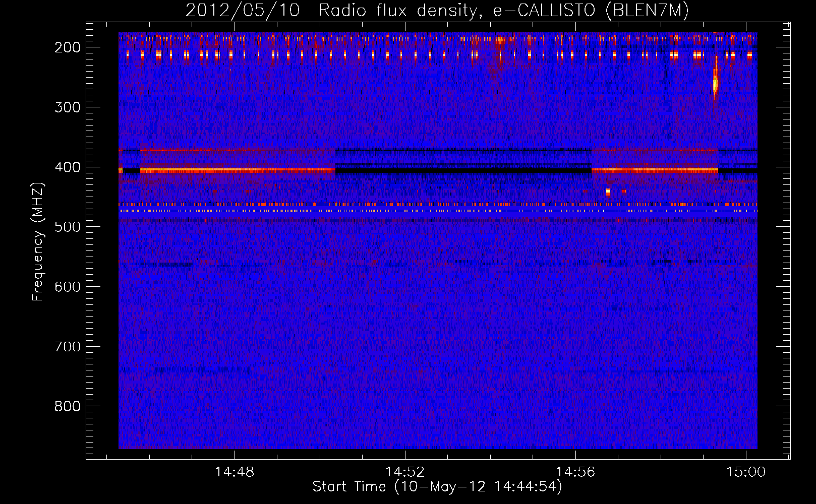Click the plot title '2012/05/10 Radio flux density, e-CALLISTO (BLEN7M)'
The width and height of the screenshot is (816, 504).
coord(437,10)
